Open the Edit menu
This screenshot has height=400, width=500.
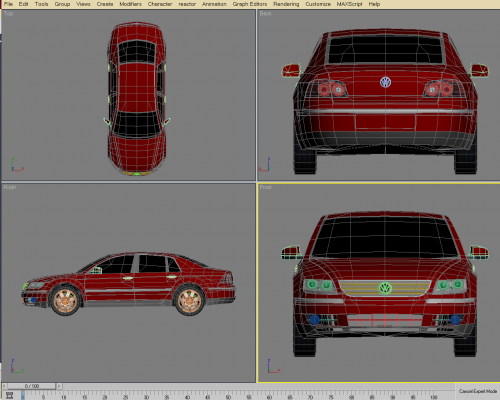click(23, 4)
